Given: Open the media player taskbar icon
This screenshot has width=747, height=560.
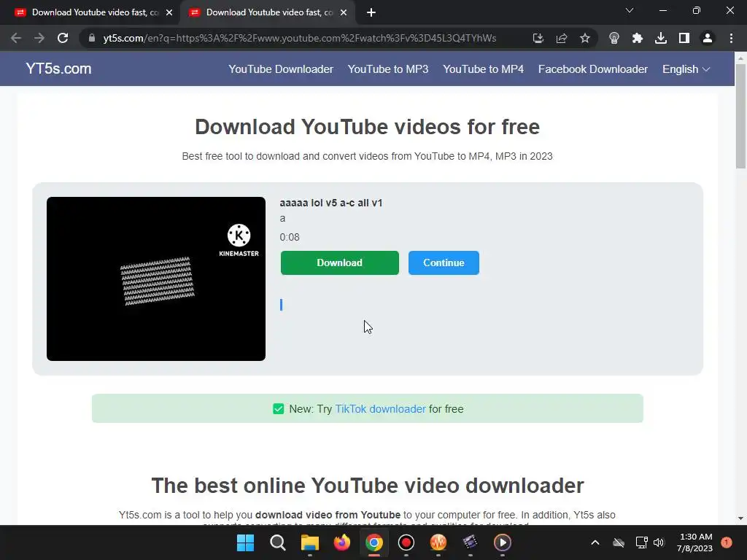Looking at the screenshot, I should [x=502, y=542].
